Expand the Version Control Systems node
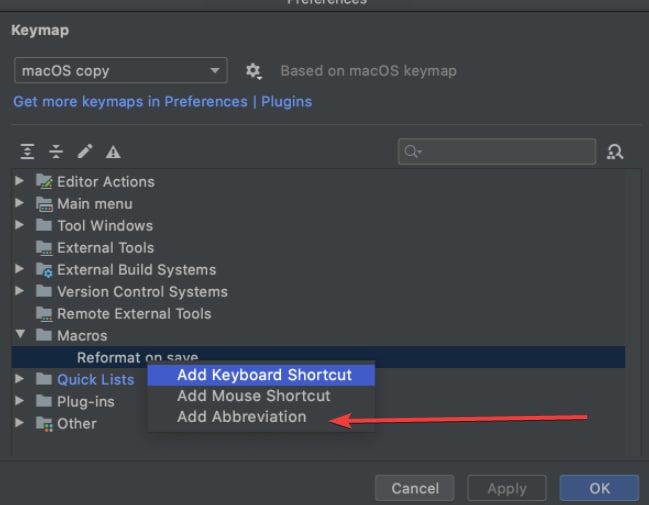 point(20,292)
